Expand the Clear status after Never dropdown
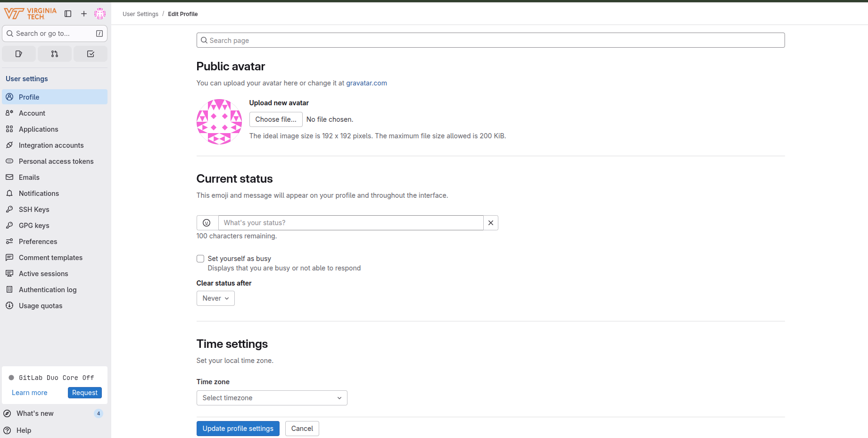 tap(215, 298)
